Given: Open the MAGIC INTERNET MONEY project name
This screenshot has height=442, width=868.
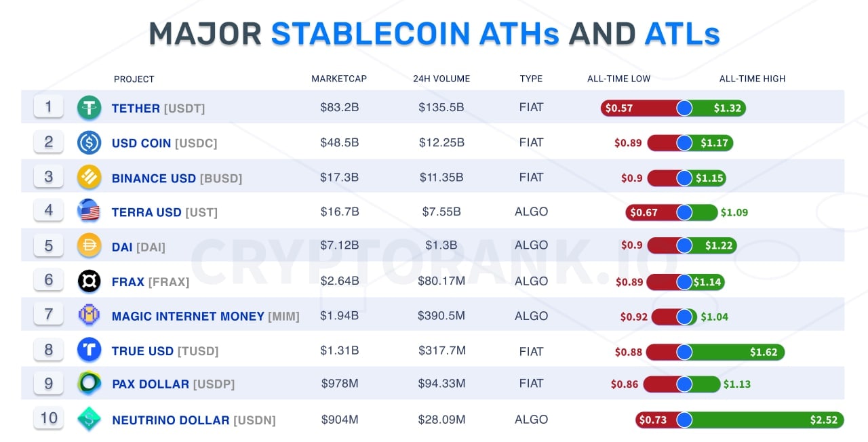Looking at the screenshot, I should (x=205, y=317).
